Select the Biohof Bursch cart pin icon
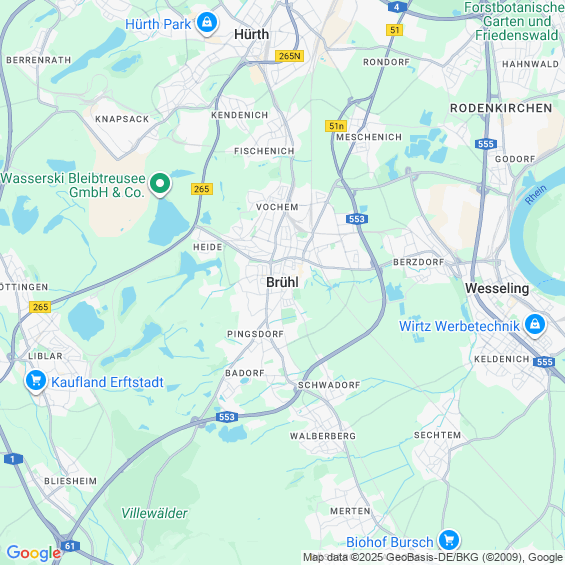This screenshot has height=565, width=565. tap(449, 540)
